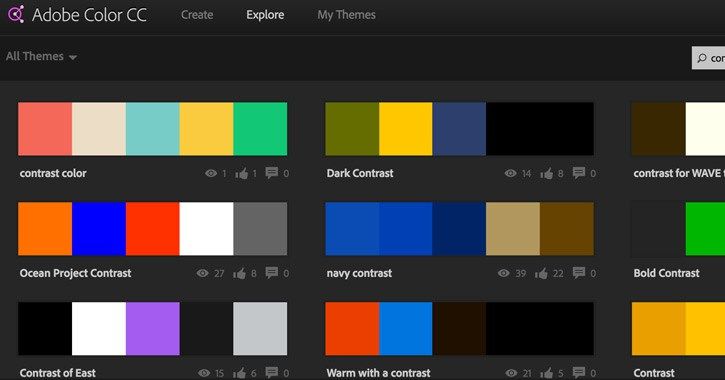Click the views eye icon for Dark Contrast
This screenshot has width=725, height=380.
[510, 173]
